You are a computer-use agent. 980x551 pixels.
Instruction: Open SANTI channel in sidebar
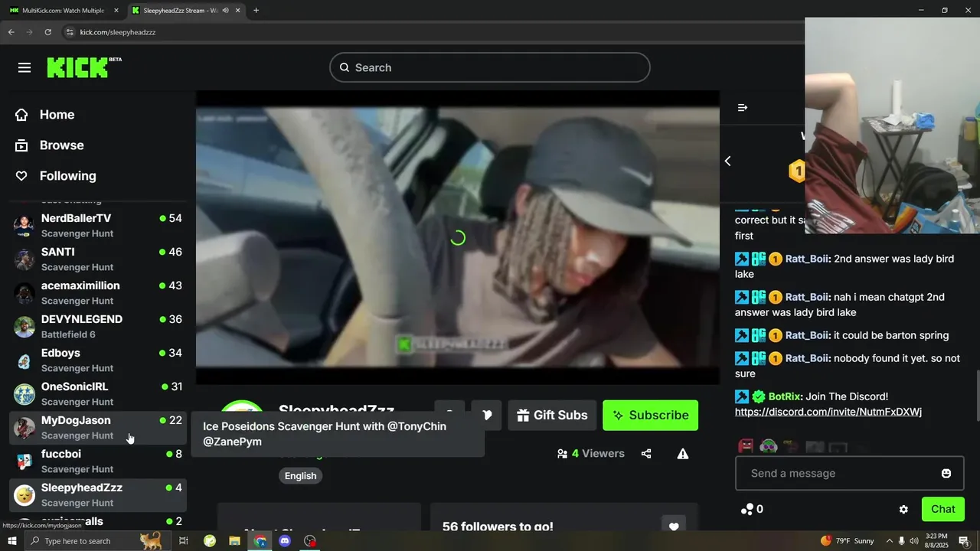pyautogui.click(x=98, y=259)
